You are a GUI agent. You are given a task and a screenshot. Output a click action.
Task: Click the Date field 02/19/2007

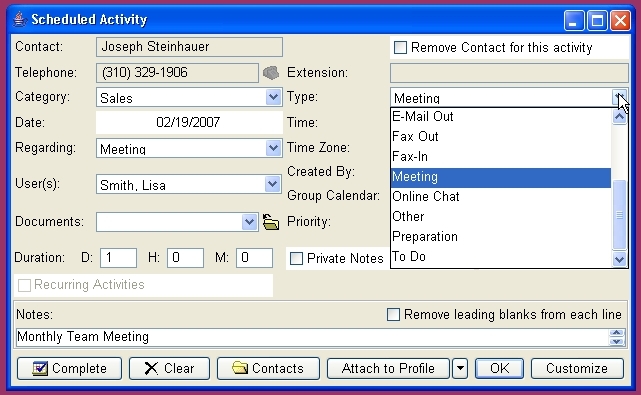click(189, 122)
